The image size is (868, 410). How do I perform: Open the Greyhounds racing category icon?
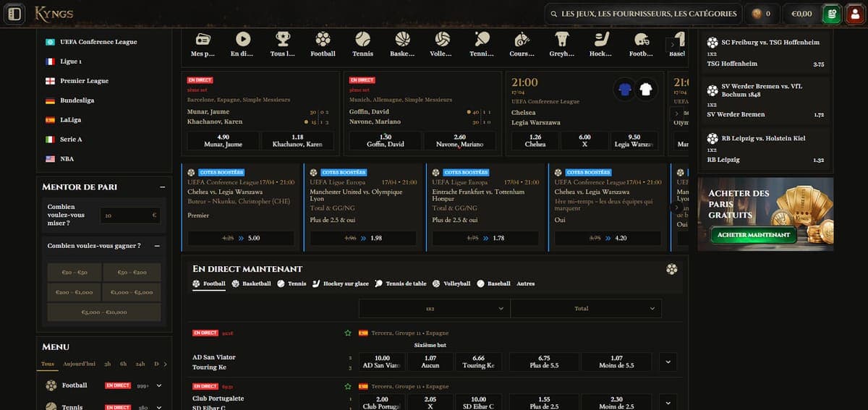(561, 38)
